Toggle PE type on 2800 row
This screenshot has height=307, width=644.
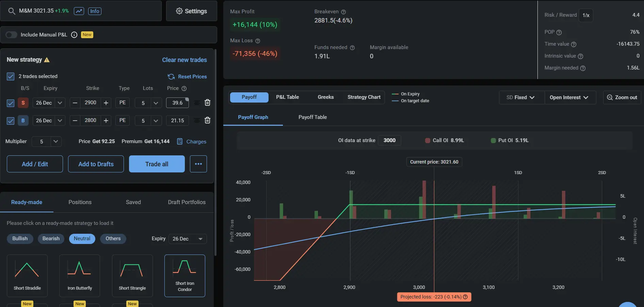123,121
